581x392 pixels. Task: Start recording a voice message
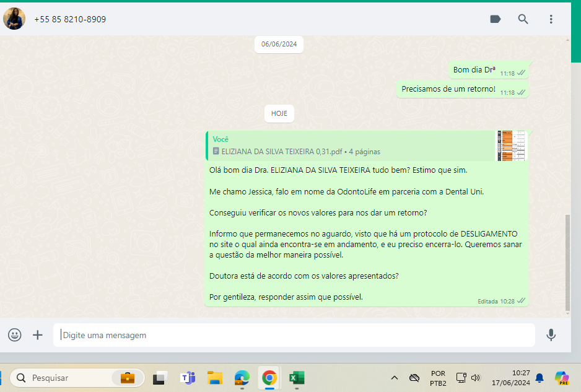[x=551, y=335]
